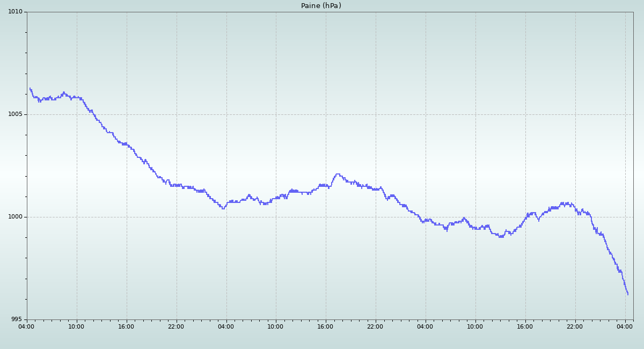Select the leftmost 16:00 time label
The width and height of the screenshot is (644, 349).
(126, 326)
